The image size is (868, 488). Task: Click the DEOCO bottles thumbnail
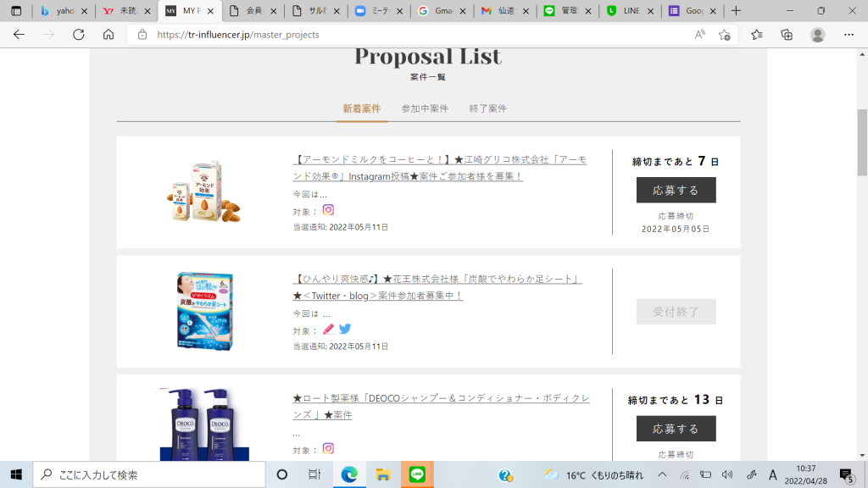coord(204,424)
